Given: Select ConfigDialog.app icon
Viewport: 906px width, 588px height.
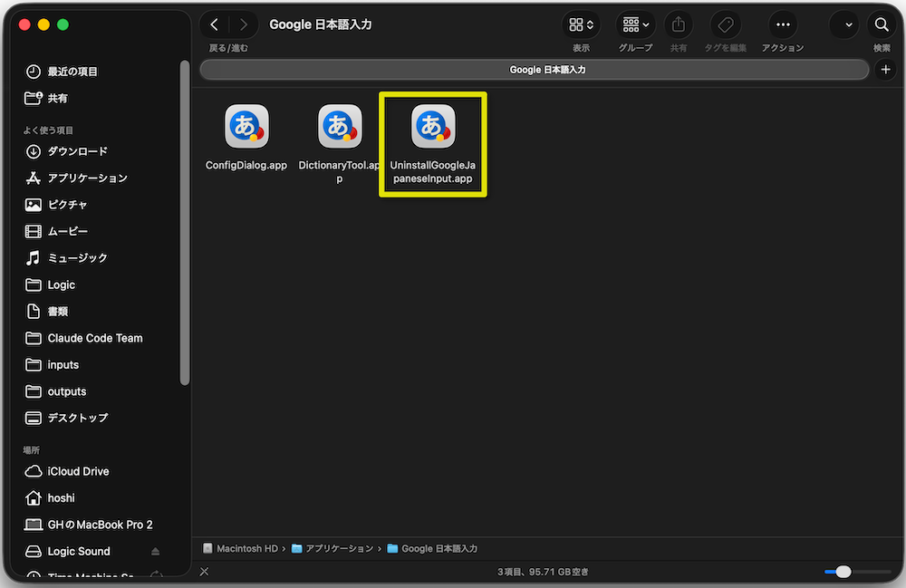Looking at the screenshot, I should (246, 126).
